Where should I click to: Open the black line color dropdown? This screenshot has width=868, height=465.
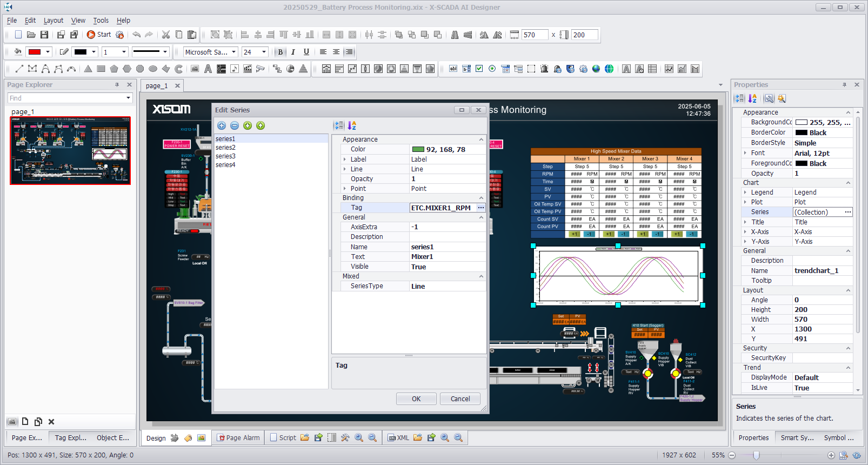[x=94, y=52]
